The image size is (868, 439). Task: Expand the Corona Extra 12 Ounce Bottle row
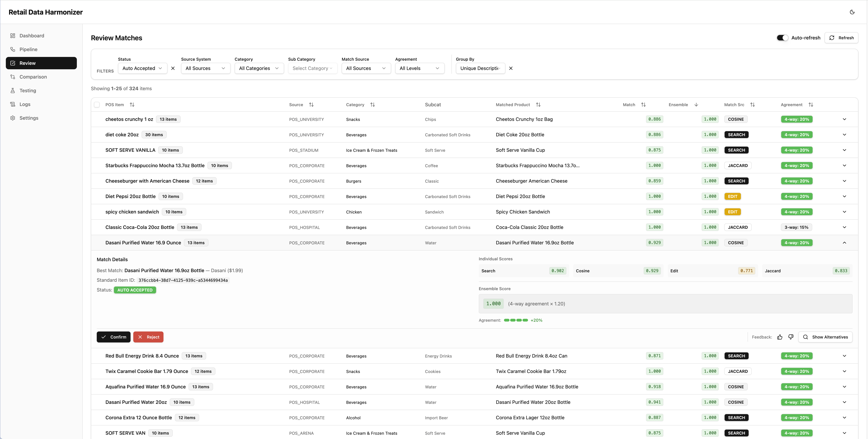point(844,417)
